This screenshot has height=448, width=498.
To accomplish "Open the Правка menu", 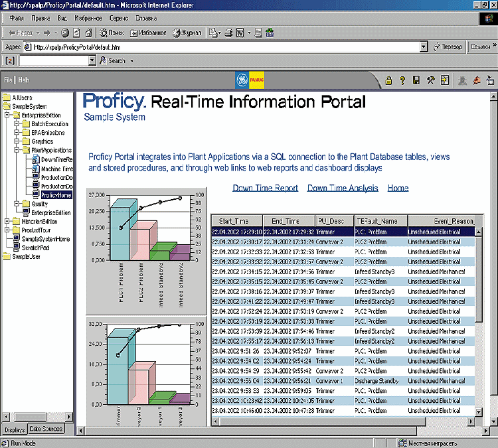I will (41, 18).
